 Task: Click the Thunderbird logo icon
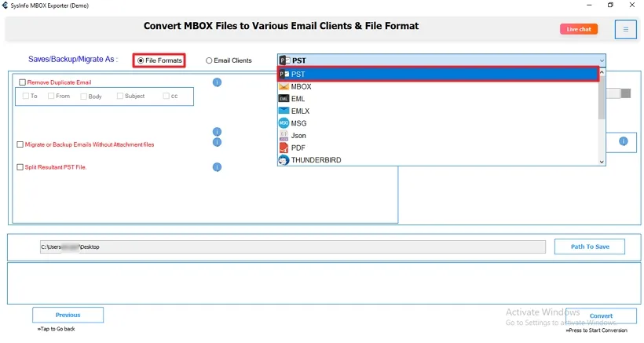click(284, 160)
